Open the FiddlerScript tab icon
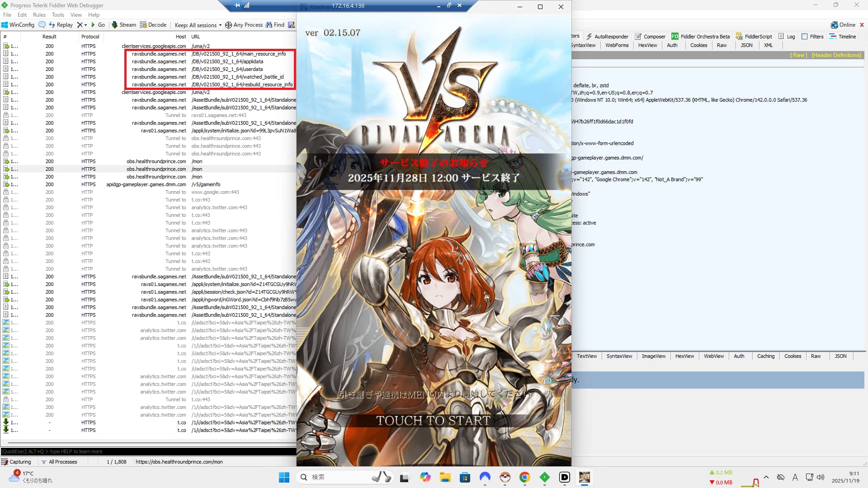The height and width of the screenshot is (488, 868). pos(739,37)
